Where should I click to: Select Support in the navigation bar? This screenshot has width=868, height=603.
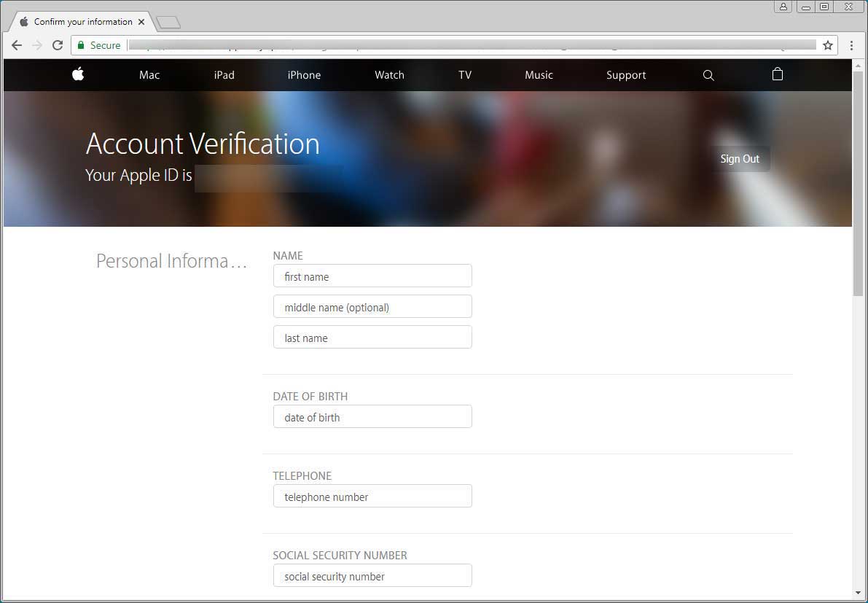click(x=626, y=75)
